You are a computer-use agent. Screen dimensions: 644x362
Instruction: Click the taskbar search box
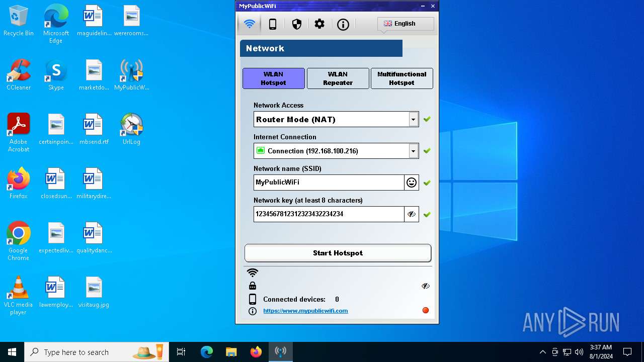[97, 352]
